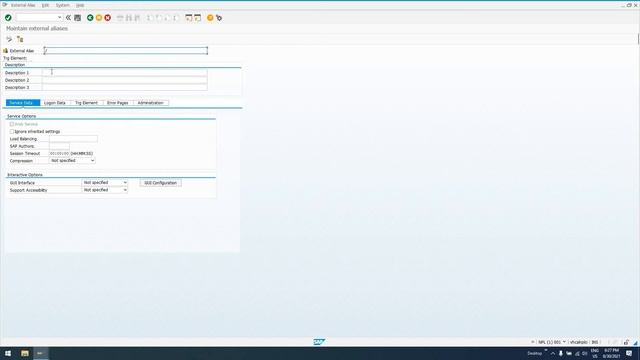The height and width of the screenshot is (360, 640).
Task: Click into the External Alias input field
Action: pos(126,51)
